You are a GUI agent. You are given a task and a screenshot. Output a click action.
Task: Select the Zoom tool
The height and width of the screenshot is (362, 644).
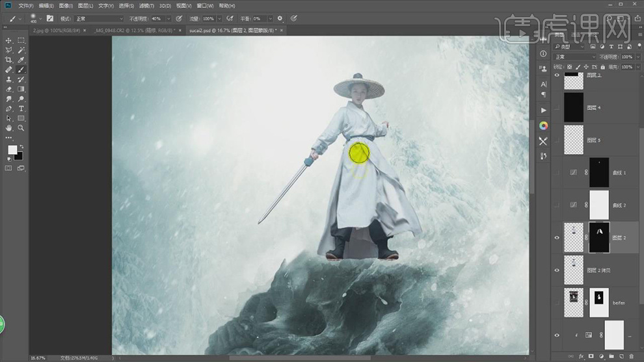point(21,128)
